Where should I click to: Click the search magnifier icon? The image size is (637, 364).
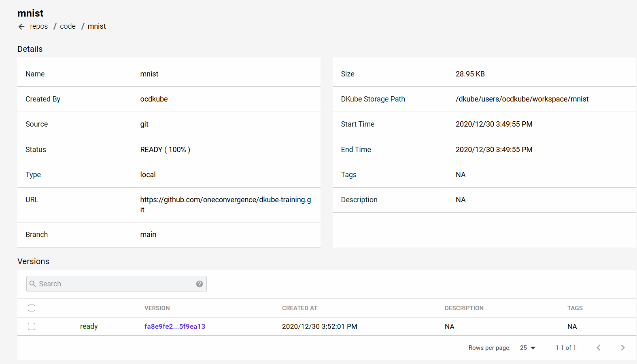(33, 284)
